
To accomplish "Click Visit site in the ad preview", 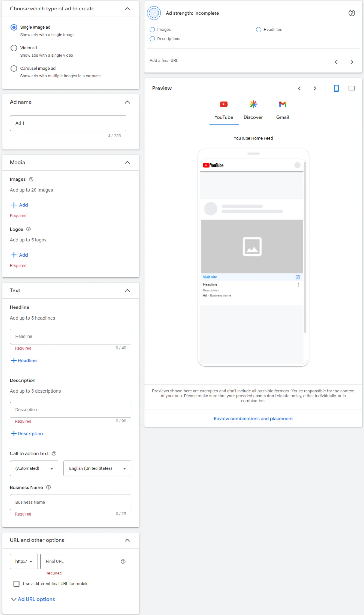I will point(210,277).
